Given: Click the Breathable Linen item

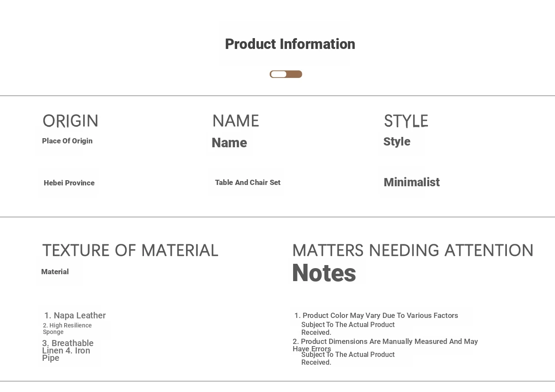Looking at the screenshot, I should coord(68,343).
